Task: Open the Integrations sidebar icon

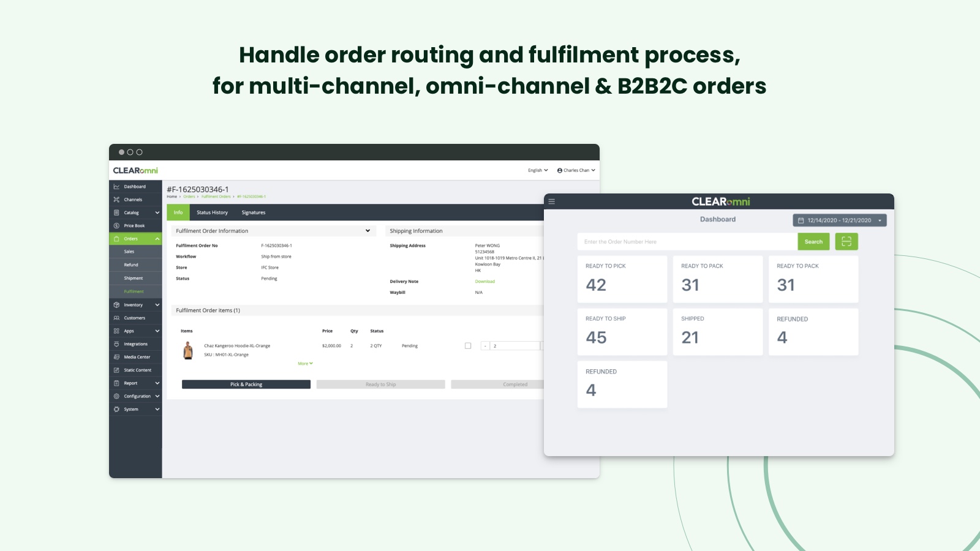Action: (x=116, y=344)
